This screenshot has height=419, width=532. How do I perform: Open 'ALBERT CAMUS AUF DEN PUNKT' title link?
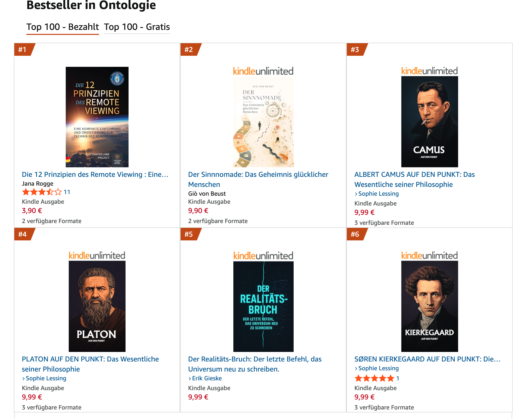tap(414, 179)
